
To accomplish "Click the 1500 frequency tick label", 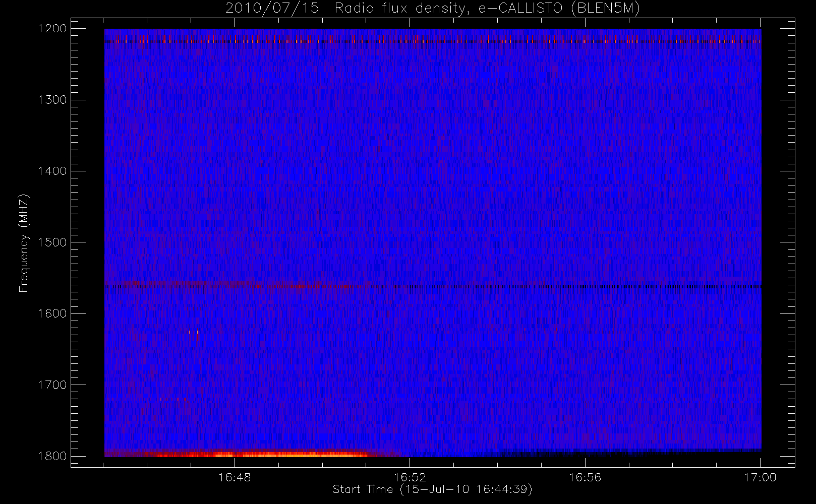I will pos(52,242).
